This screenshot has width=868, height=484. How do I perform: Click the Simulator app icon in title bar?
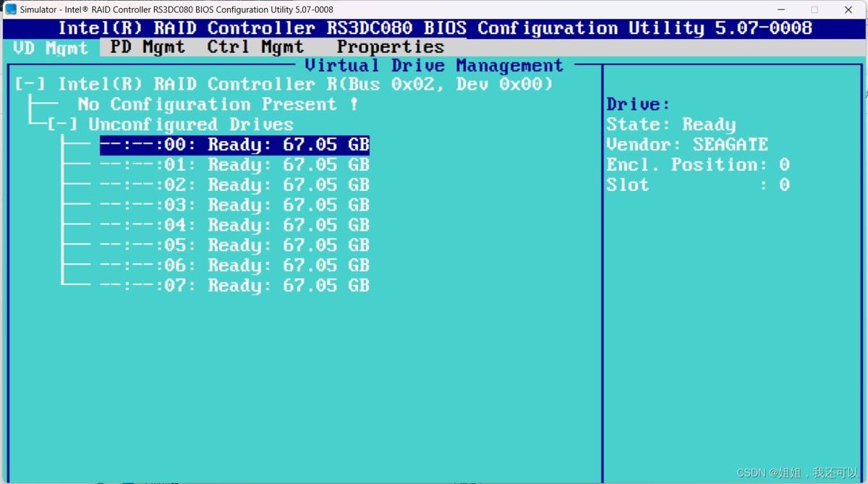[x=11, y=9]
